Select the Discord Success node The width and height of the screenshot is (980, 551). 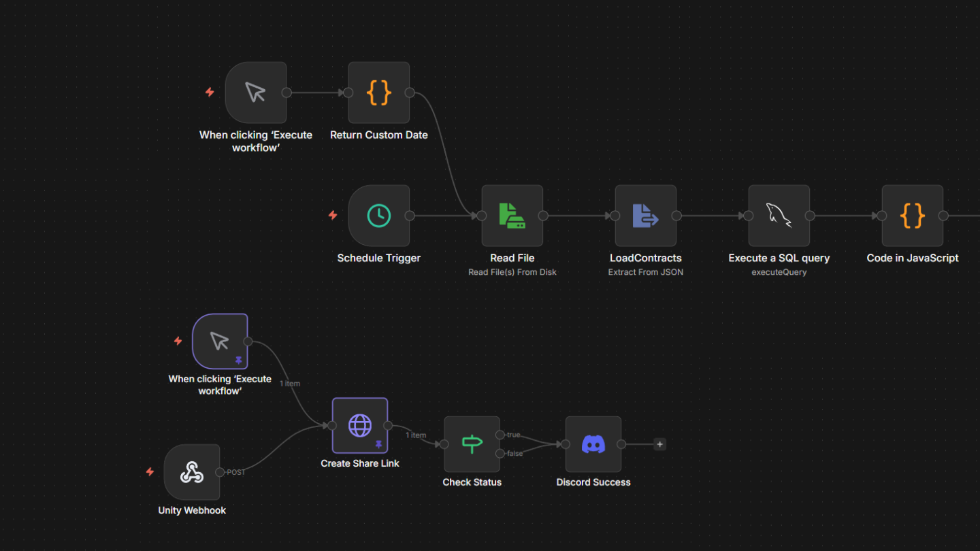point(593,444)
